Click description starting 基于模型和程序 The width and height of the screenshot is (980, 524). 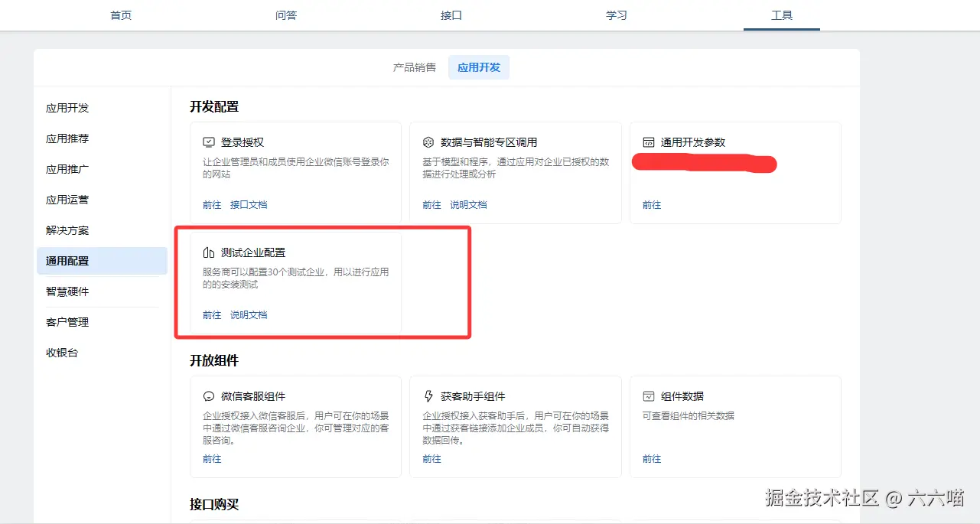pyautogui.click(x=516, y=168)
